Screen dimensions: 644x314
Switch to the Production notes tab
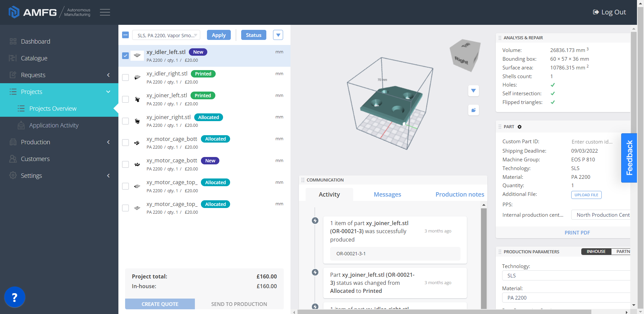460,195
